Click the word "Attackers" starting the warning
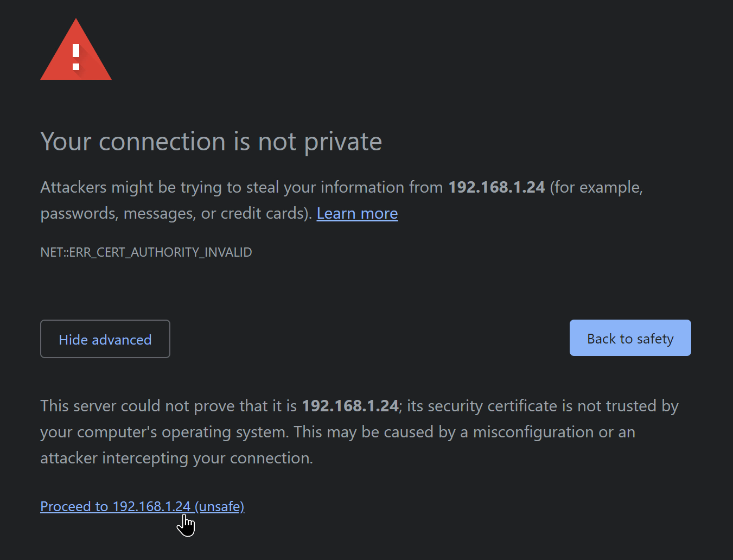 74,187
